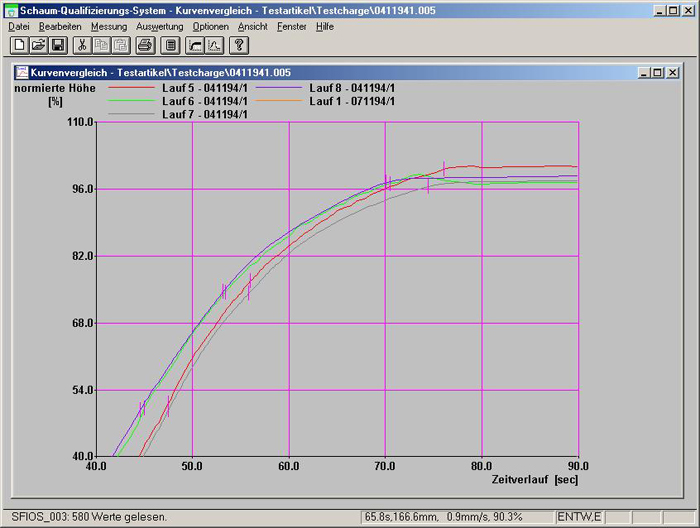Click the 110.0 y-axis label
The image size is (700, 528).
pyautogui.click(x=80, y=122)
